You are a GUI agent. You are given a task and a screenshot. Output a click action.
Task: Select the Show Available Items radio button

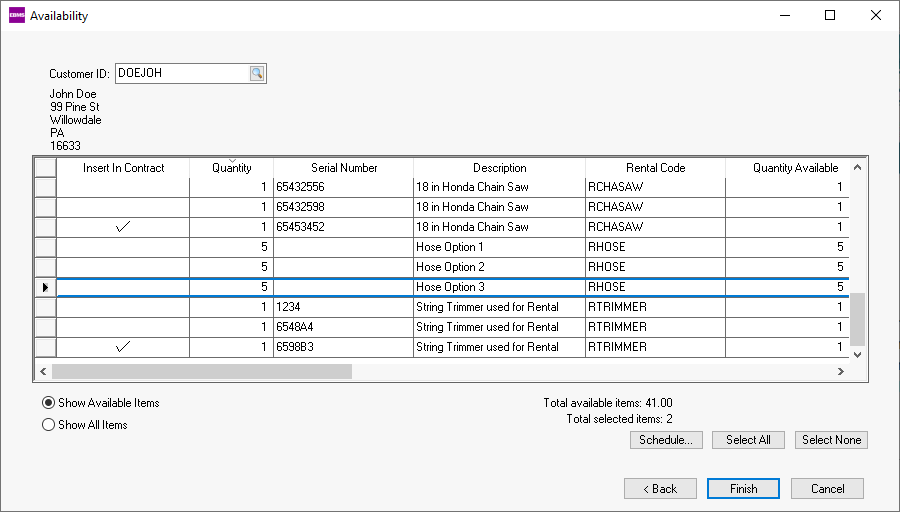click(48, 403)
